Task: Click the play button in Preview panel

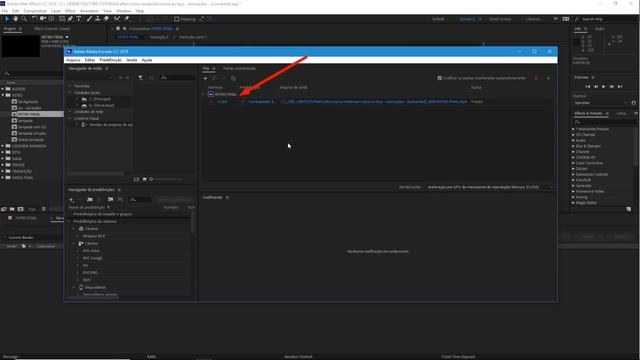Action: click(x=604, y=87)
